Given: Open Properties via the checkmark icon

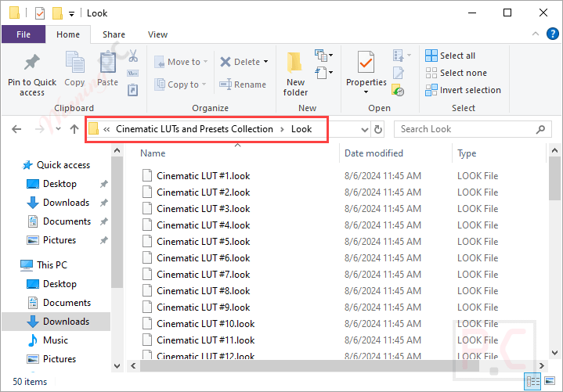Looking at the screenshot, I should (366, 62).
